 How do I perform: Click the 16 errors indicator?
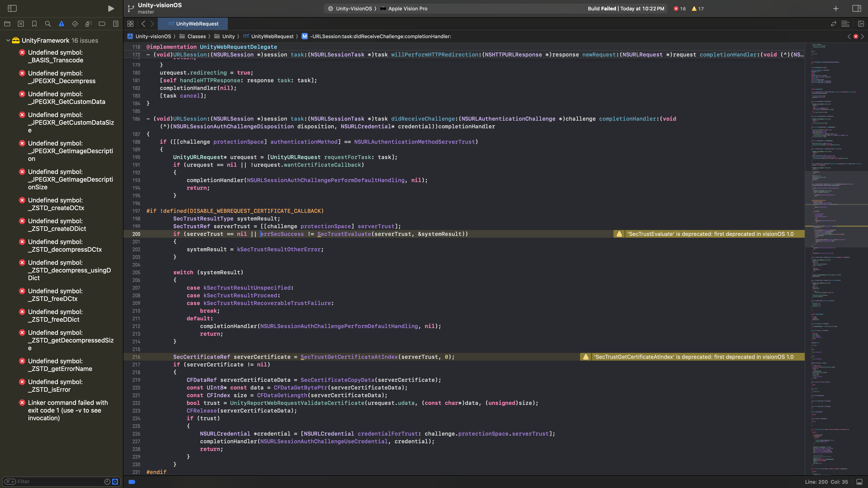pyautogui.click(x=680, y=9)
